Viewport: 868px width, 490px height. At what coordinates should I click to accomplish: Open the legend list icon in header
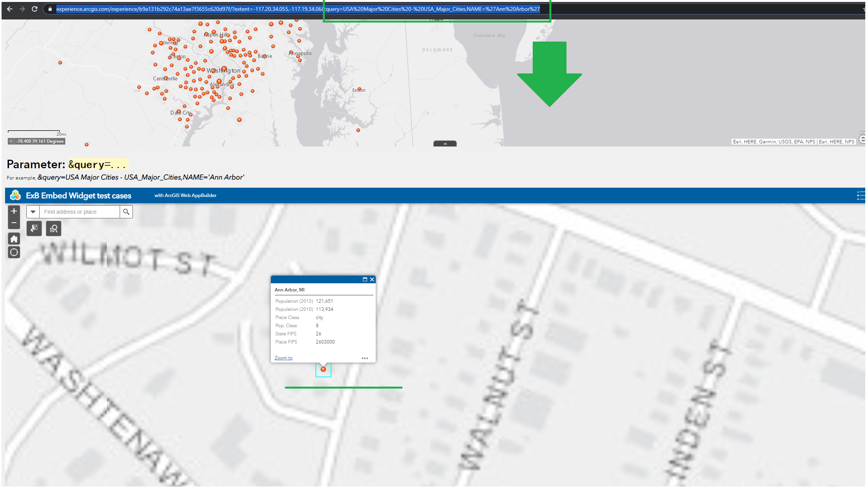[860, 195]
